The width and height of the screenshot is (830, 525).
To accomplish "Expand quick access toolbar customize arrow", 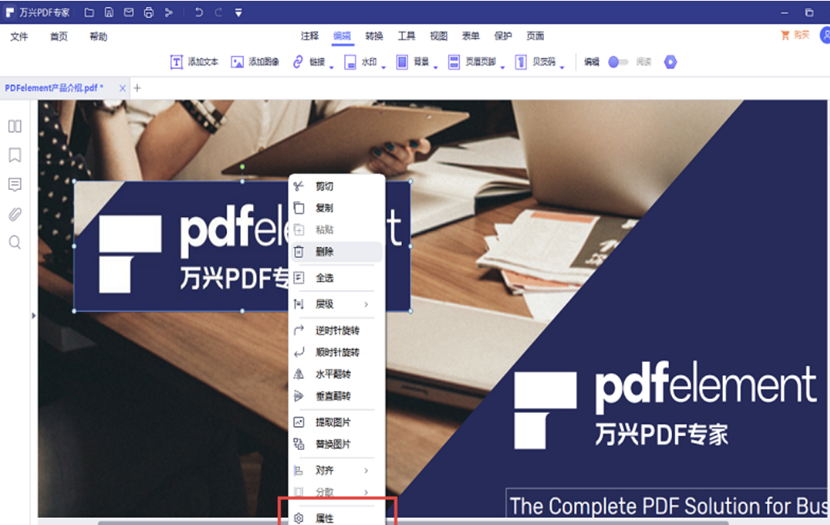I will pyautogui.click(x=238, y=13).
